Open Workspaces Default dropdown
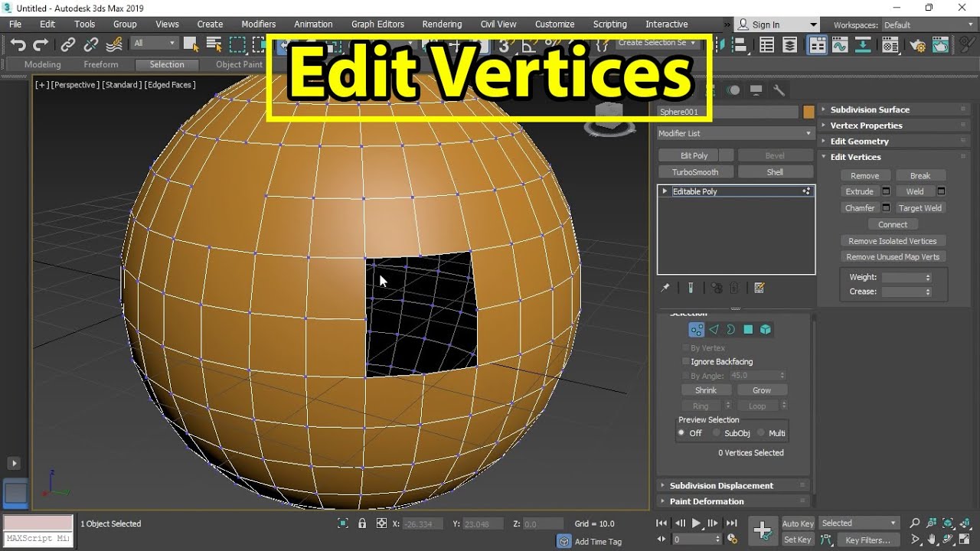The height and width of the screenshot is (551, 980). pyautogui.click(x=928, y=25)
